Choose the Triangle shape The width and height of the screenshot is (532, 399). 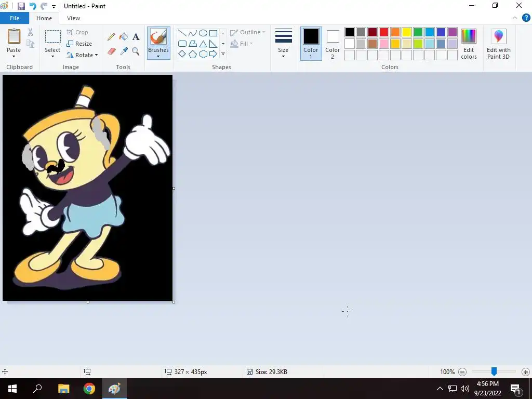[203, 44]
